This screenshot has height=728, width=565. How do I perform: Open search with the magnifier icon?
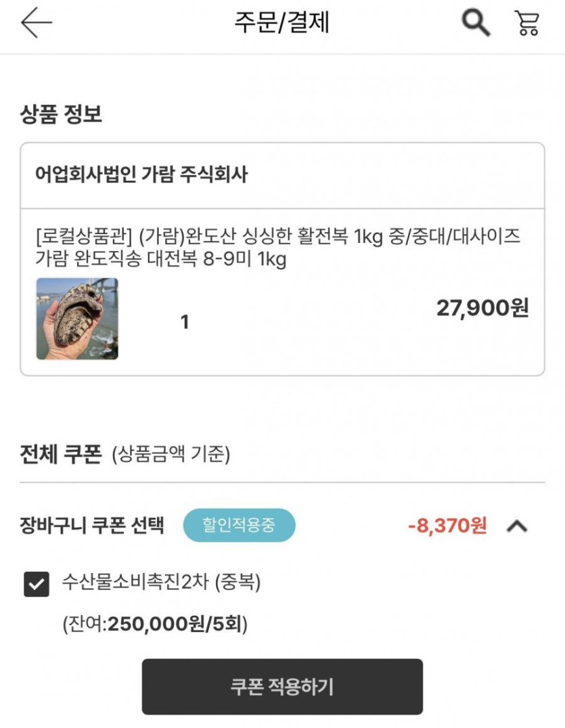pyautogui.click(x=476, y=24)
